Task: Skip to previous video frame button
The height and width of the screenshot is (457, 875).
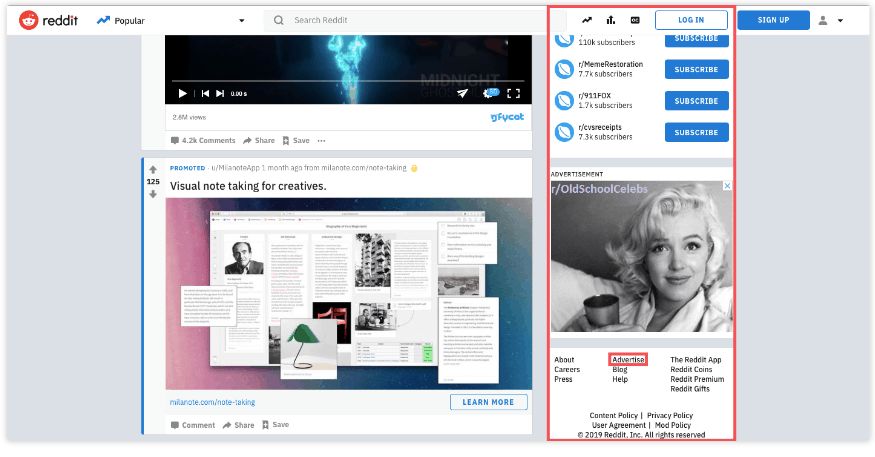Action: 205,93
